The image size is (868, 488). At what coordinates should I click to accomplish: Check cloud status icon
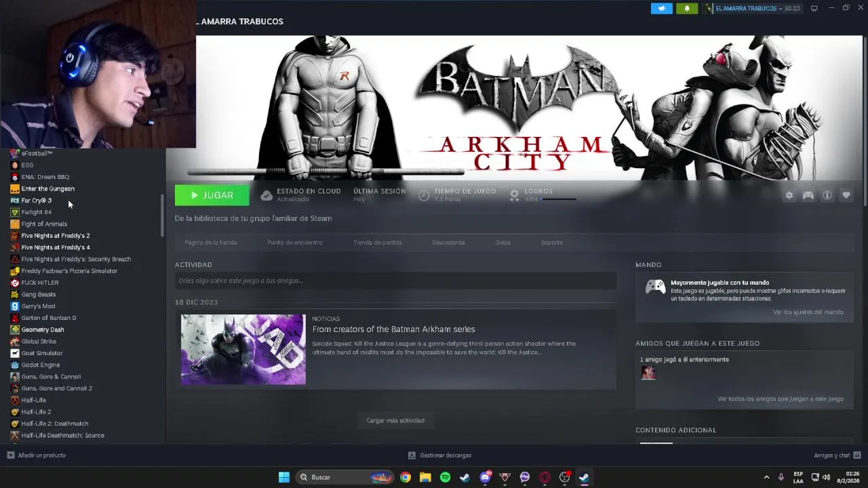[x=267, y=195]
